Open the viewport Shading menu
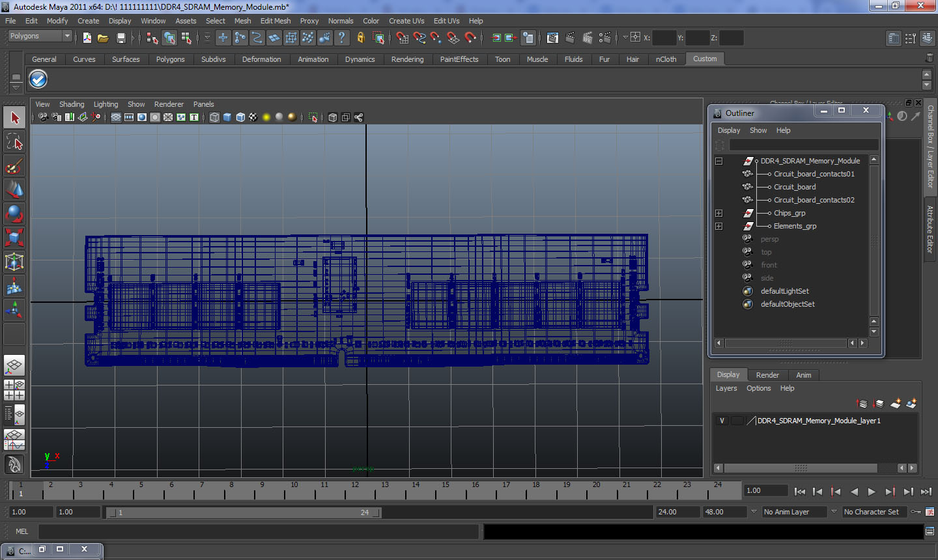 point(72,104)
